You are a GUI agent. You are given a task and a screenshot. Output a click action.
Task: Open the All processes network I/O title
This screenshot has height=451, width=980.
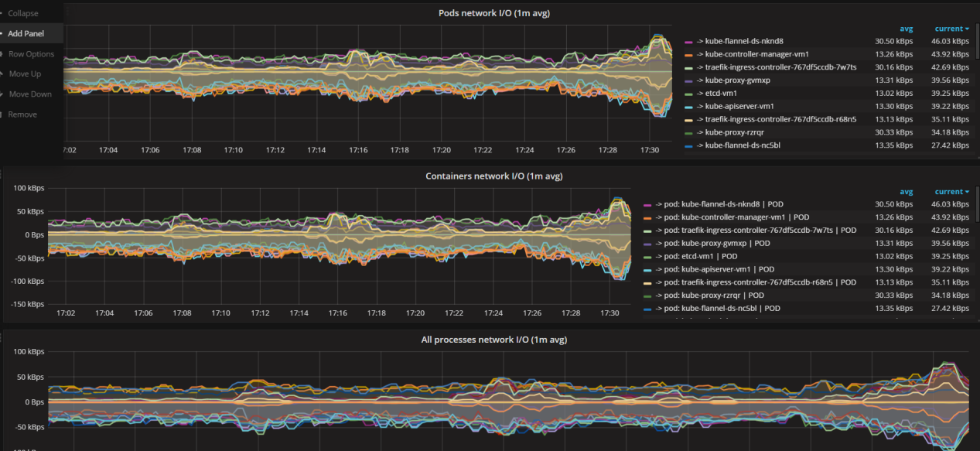tap(493, 340)
